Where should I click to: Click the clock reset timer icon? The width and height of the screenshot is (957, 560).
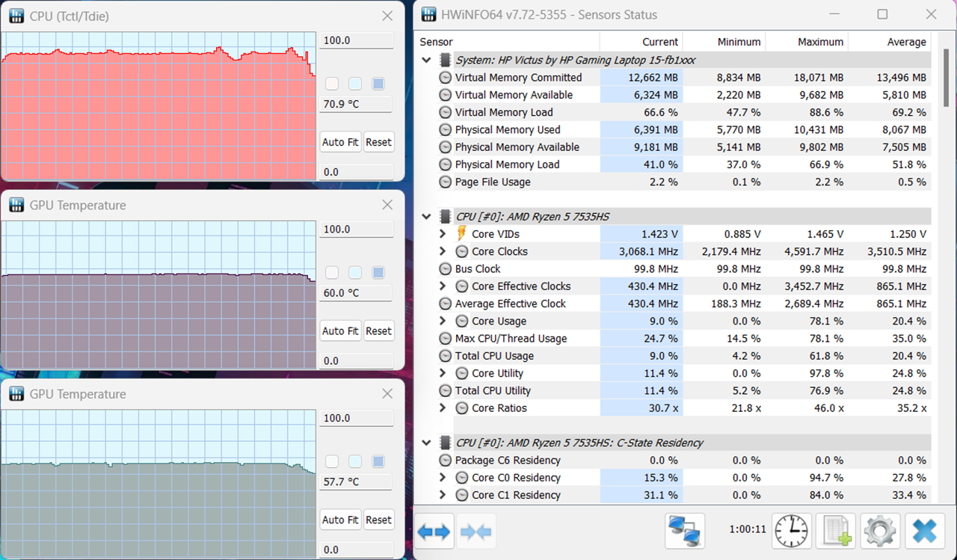tap(791, 532)
